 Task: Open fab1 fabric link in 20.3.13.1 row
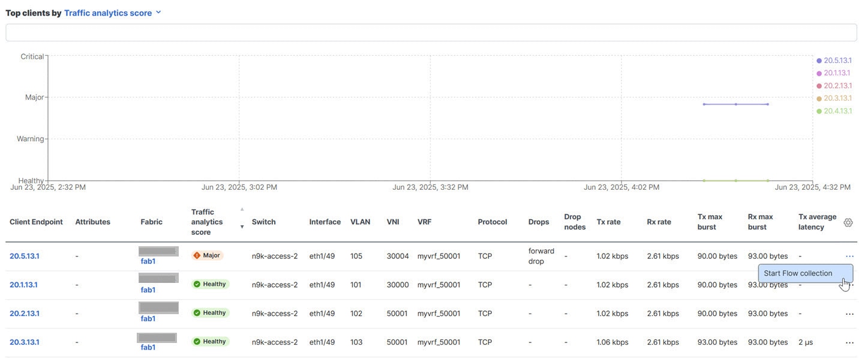[x=148, y=347]
